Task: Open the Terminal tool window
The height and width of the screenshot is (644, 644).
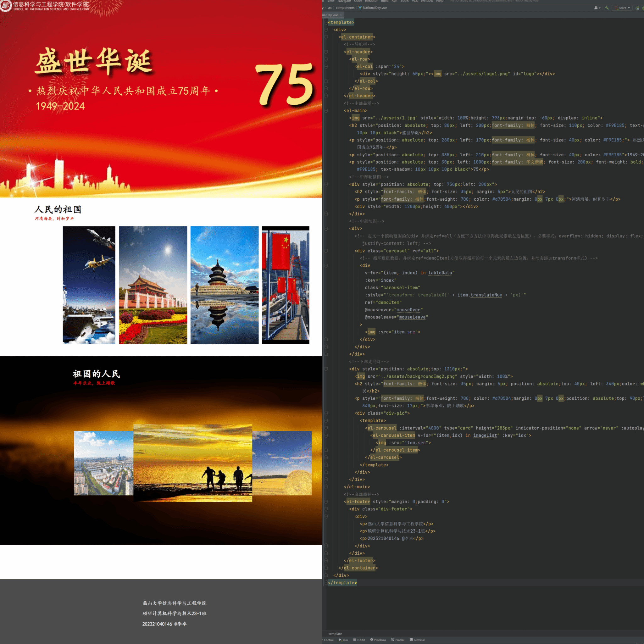Action: (x=417, y=640)
